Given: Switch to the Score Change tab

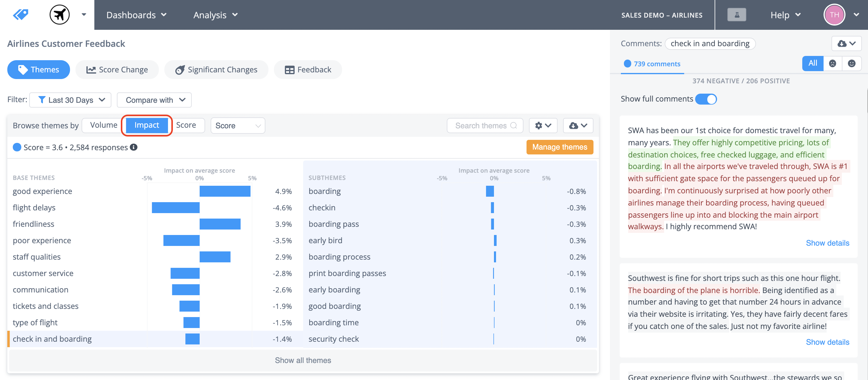Looking at the screenshot, I should (117, 70).
